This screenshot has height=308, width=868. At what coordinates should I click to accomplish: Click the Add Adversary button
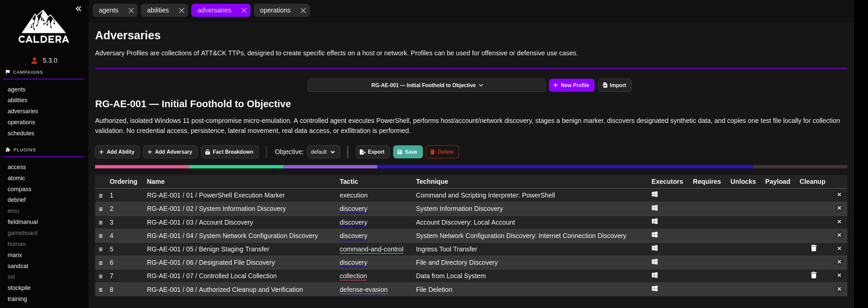(170, 152)
